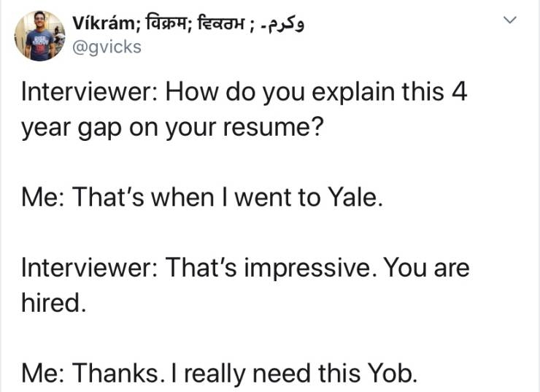Click the Devanagari script part of the name

[x=165, y=24]
